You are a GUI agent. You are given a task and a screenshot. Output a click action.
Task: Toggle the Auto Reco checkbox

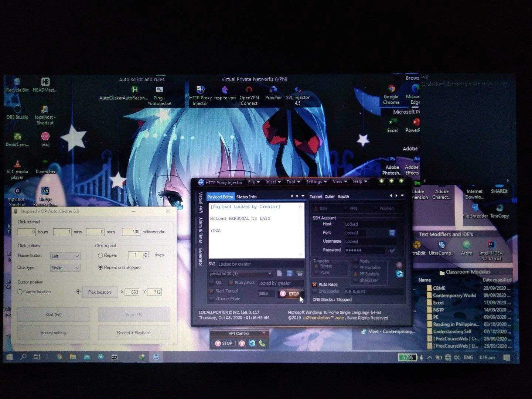[314, 284]
